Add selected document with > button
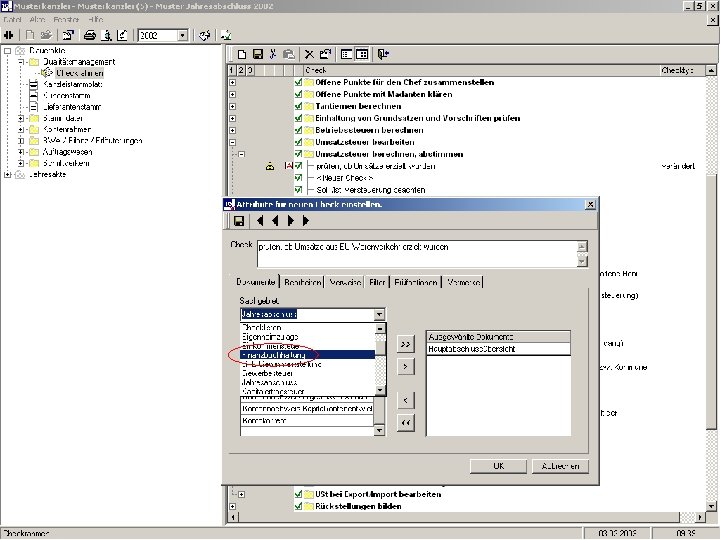 point(405,366)
